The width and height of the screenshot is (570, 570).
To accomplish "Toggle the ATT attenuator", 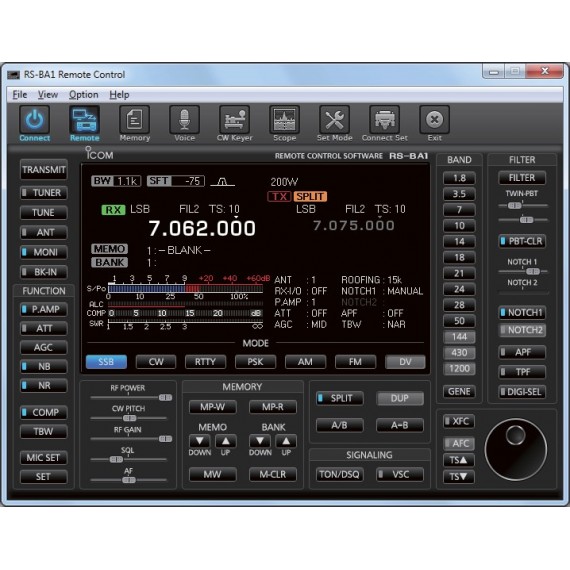I will click(44, 328).
